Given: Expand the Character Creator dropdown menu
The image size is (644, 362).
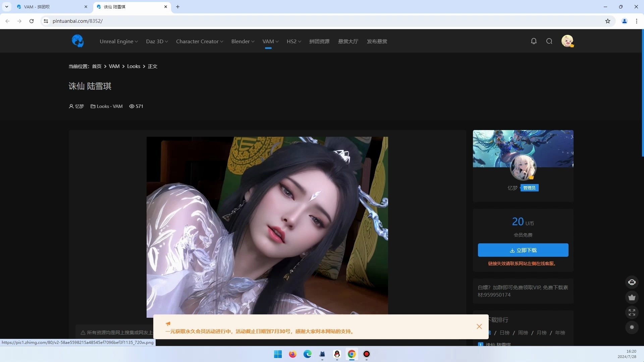Looking at the screenshot, I should 200,41.
